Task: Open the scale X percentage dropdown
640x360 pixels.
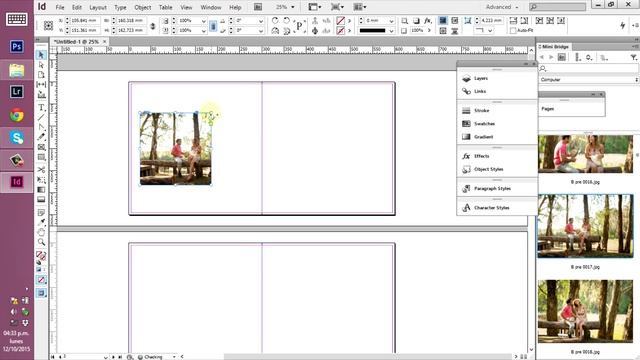Action: tap(204, 20)
